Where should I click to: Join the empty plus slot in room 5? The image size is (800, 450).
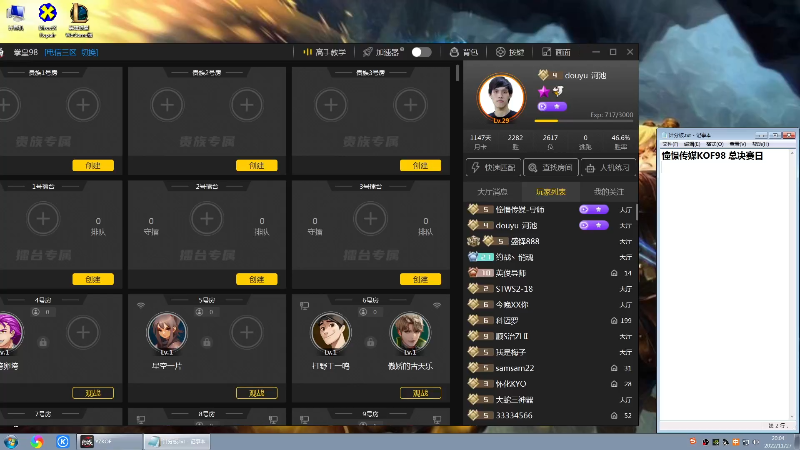pyautogui.click(x=247, y=333)
